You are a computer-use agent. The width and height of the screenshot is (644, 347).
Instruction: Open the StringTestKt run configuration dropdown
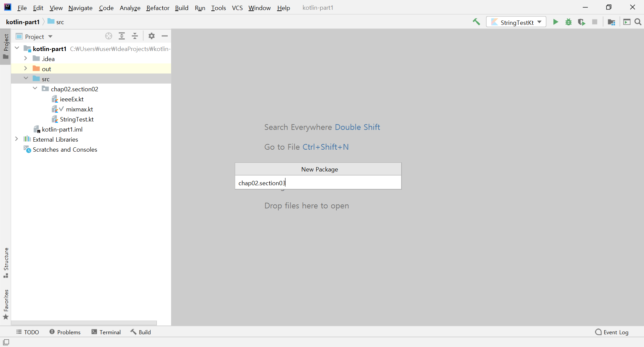tap(516, 22)
